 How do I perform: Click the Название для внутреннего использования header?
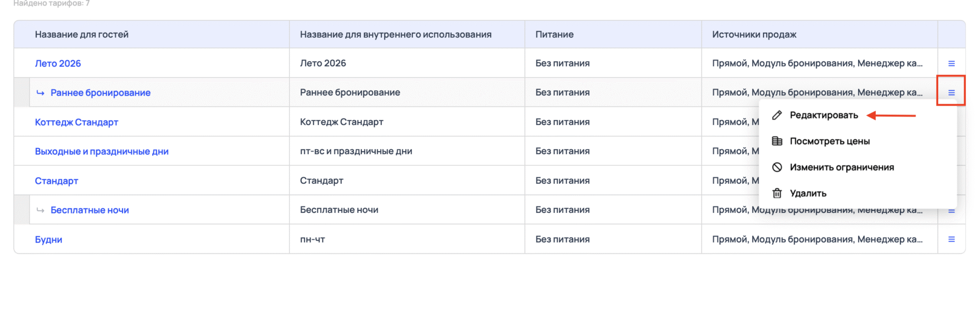[396, 35]
